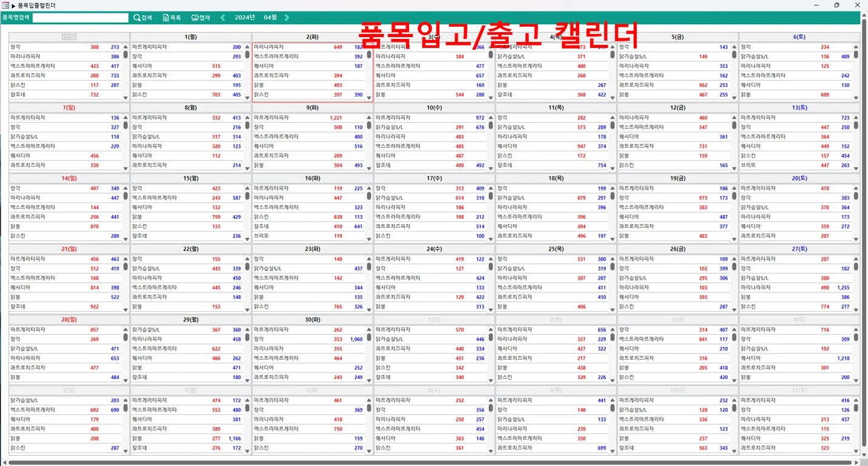Click the value 765 in 23(화)
This screenshot has width=868, height=466.
[337, 307]
